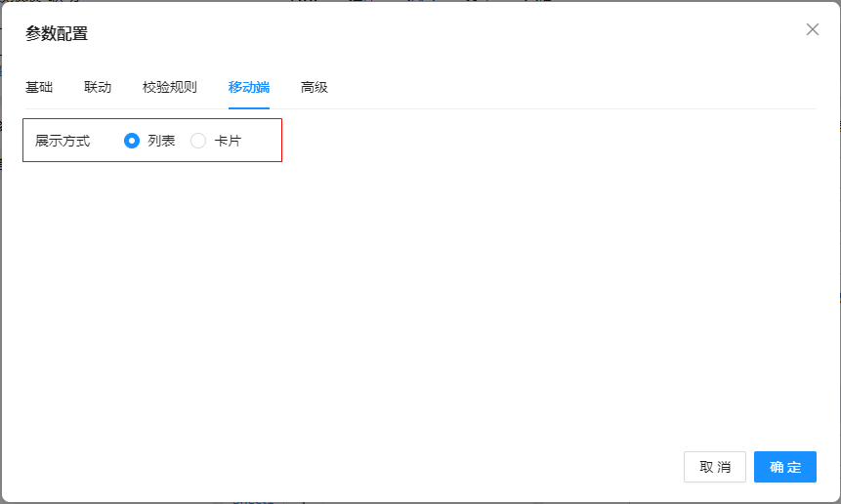Click the footer area left of 取消

coord(391,467)
